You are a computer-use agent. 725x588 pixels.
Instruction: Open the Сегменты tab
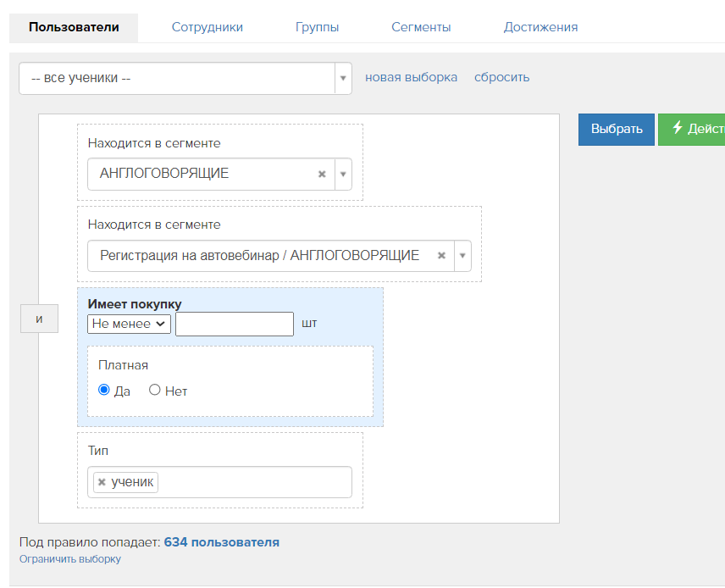pyautogui.click(x=421, y=28)
